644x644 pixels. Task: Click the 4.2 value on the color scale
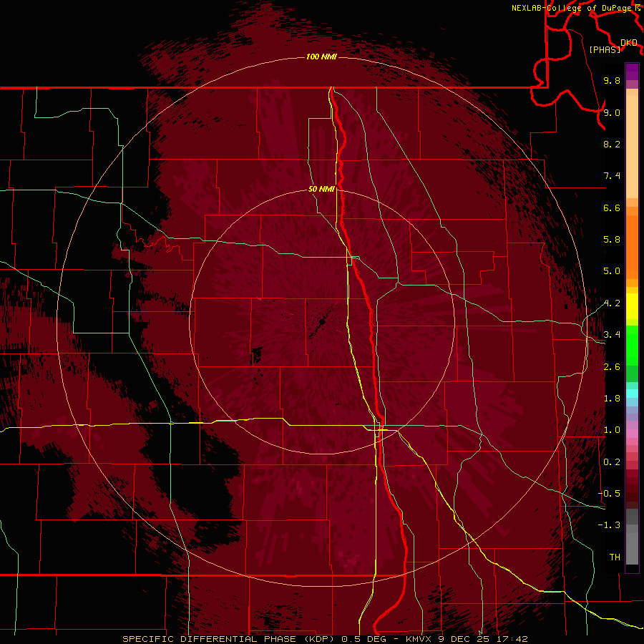(x=612, y=303)
